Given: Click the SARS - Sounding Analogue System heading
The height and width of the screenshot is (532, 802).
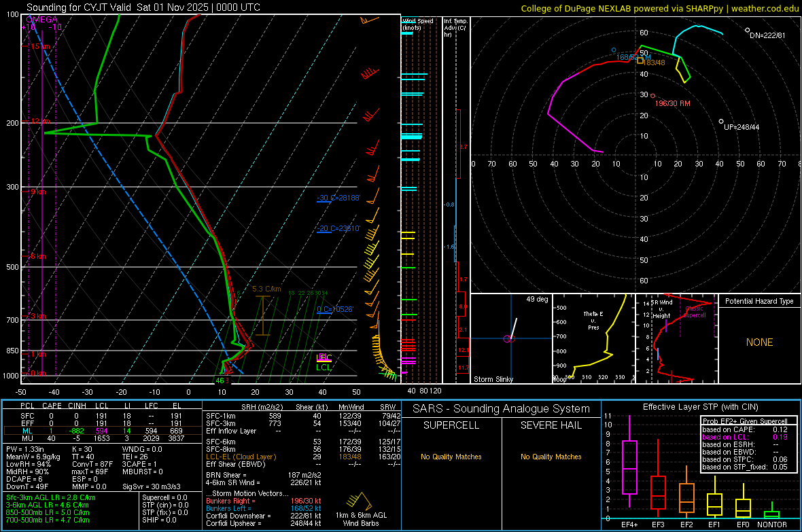Looking at the screenshot, I should pyautogui.click(x=502, y=409).
